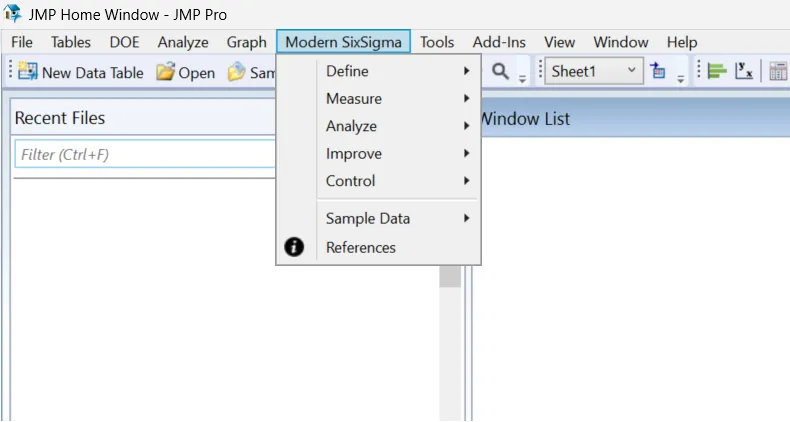This screenshot has height=422, width=790.
Task: Open the Fit Y by X icon
Action: [744, 71]
